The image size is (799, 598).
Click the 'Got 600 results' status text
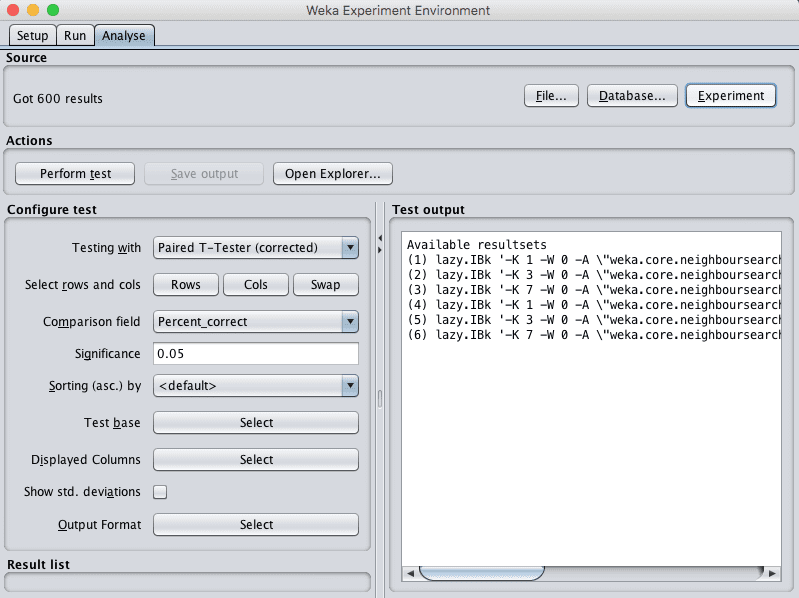click(x=58, y=99)
